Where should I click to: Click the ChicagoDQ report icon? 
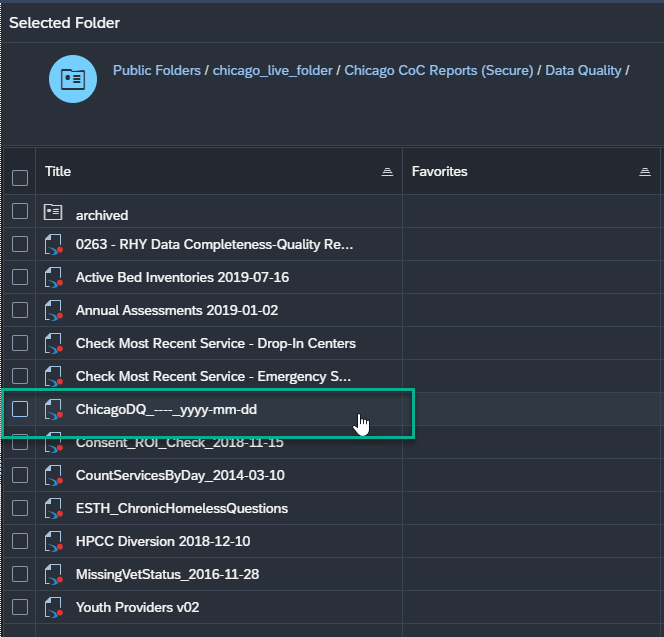pyautogui.click(x=53, y=410)
